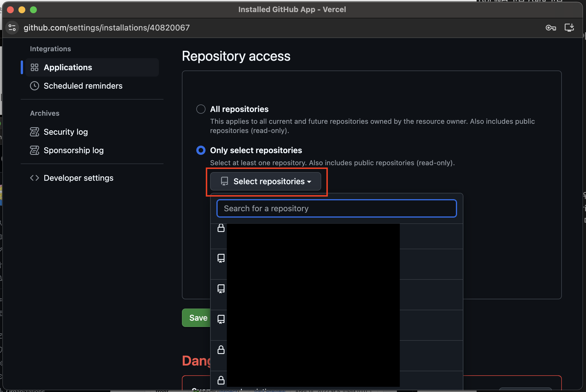Select the second repository in dropdown list

coord(221,258)
